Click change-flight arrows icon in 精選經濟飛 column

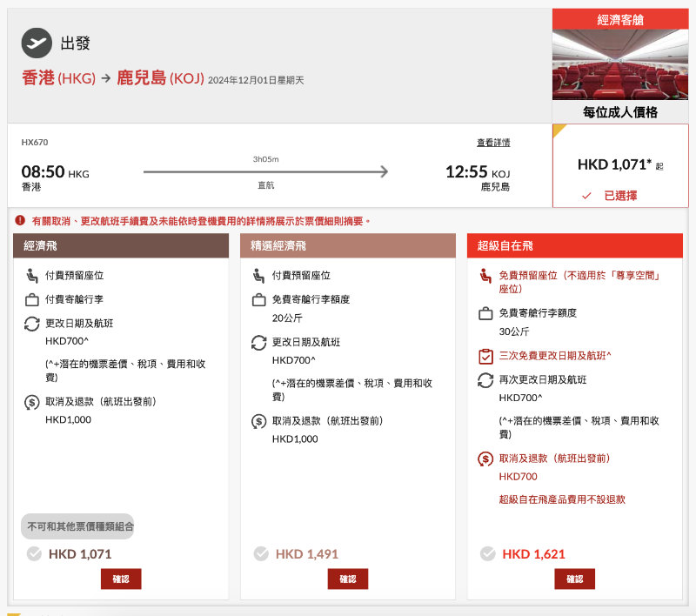tap(258, 343)
